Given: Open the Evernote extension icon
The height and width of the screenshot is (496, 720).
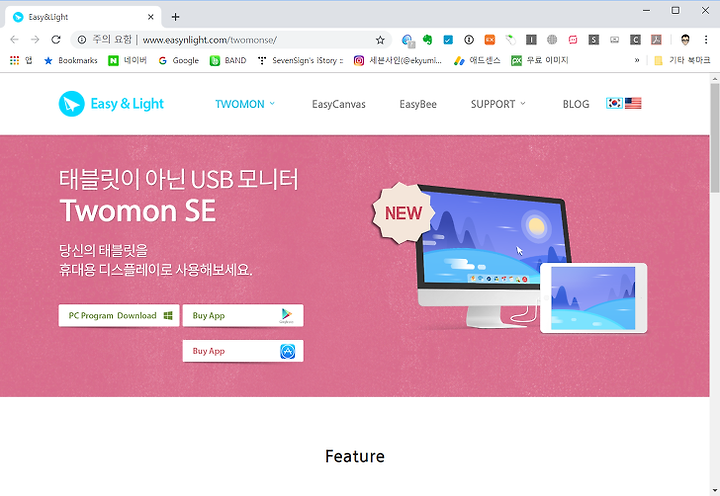Looking at the screenshot, I should pos(428,40).
